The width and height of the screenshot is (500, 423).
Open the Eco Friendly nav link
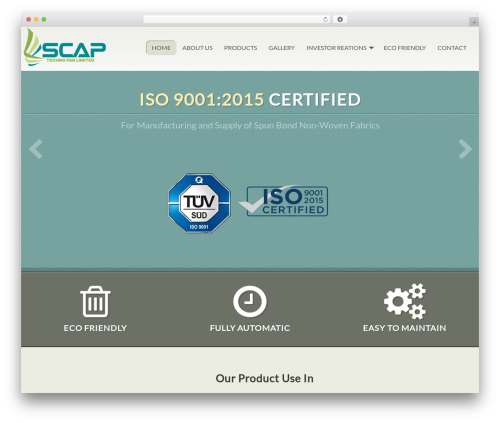click(x=405, y=48)
